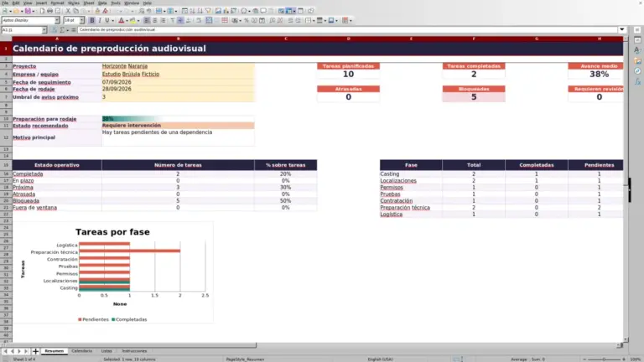This screenshot has height=362, width=644.
Task: Click the Add new sheet plus button
Action: (x=35, y=351)
